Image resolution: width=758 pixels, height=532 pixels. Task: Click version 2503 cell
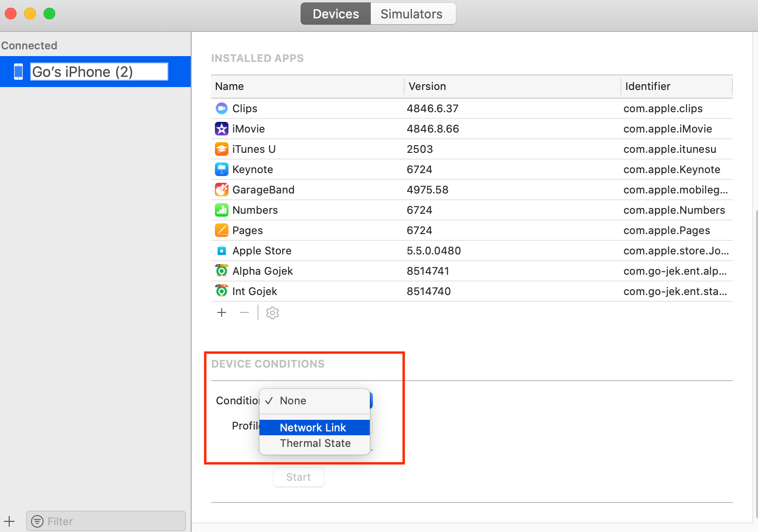[x=420, y=149]
